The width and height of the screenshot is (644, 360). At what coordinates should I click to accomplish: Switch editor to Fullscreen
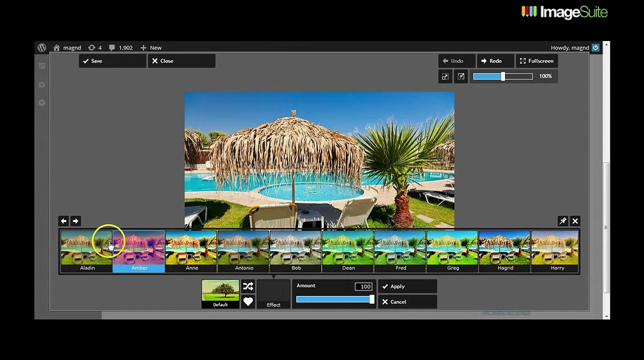(x=537, y=61)
